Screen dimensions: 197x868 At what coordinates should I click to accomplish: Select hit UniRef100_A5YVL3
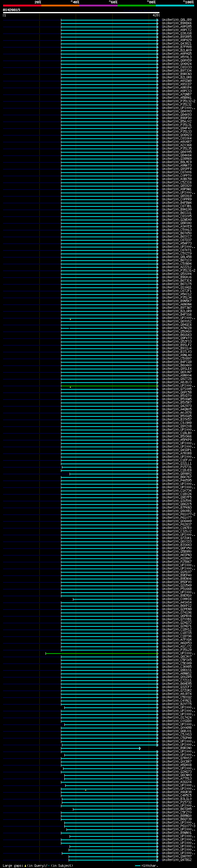tap(177, 57)
